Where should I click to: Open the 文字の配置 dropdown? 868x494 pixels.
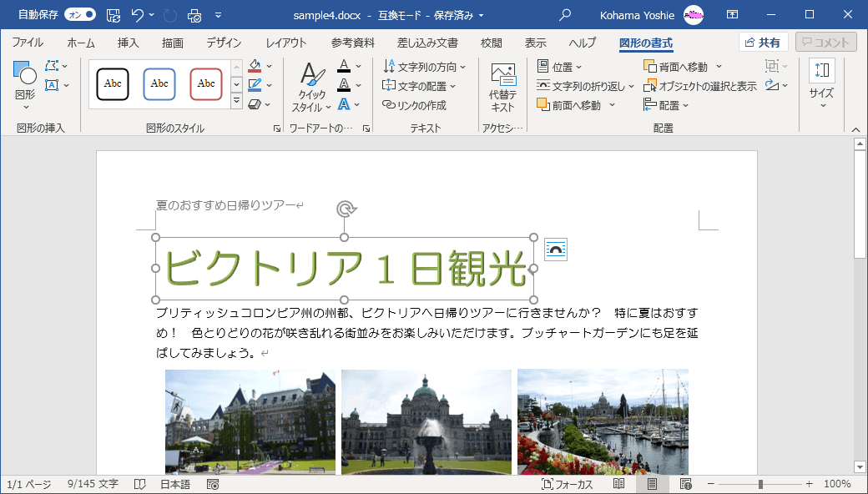pos(419,86)
